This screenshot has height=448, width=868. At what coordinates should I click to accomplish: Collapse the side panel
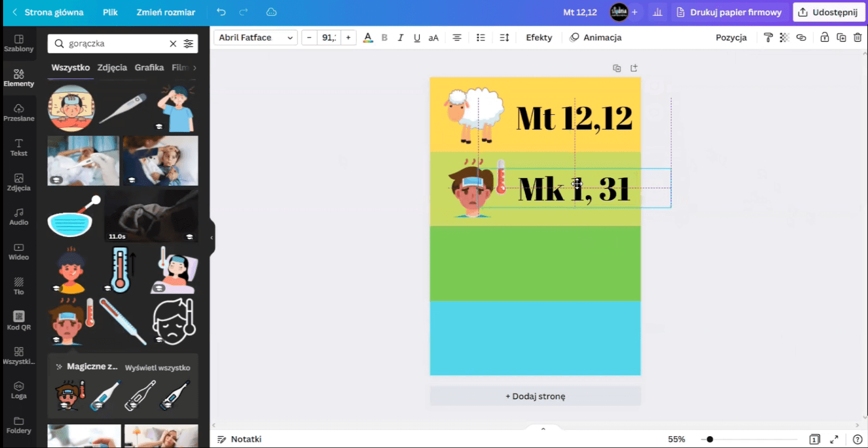point(211,238)
